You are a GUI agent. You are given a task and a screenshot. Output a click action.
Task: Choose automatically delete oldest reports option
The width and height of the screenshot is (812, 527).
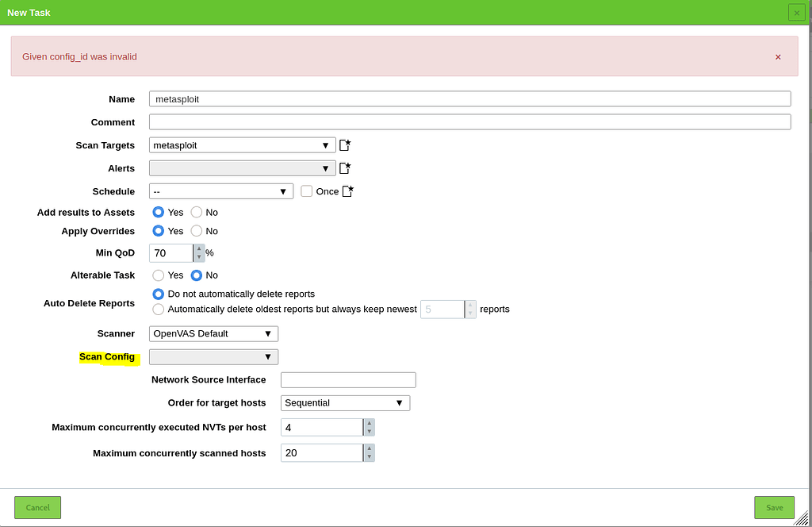159,310
